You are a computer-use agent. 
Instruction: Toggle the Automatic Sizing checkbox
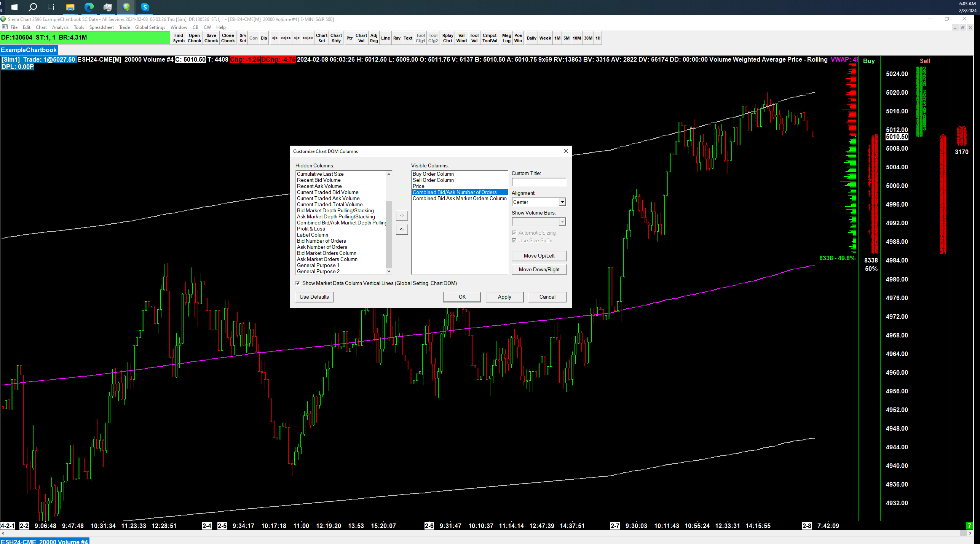point(514,233)
